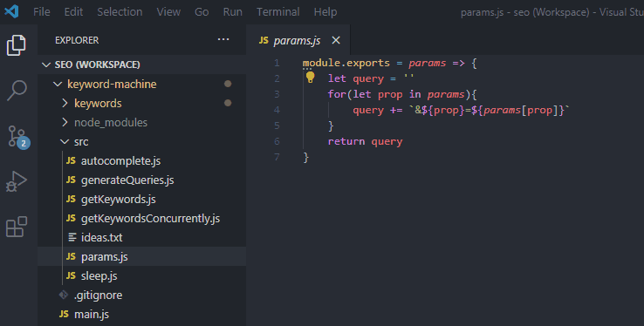Click the modified dot on keyword-machine

point(228,84)
